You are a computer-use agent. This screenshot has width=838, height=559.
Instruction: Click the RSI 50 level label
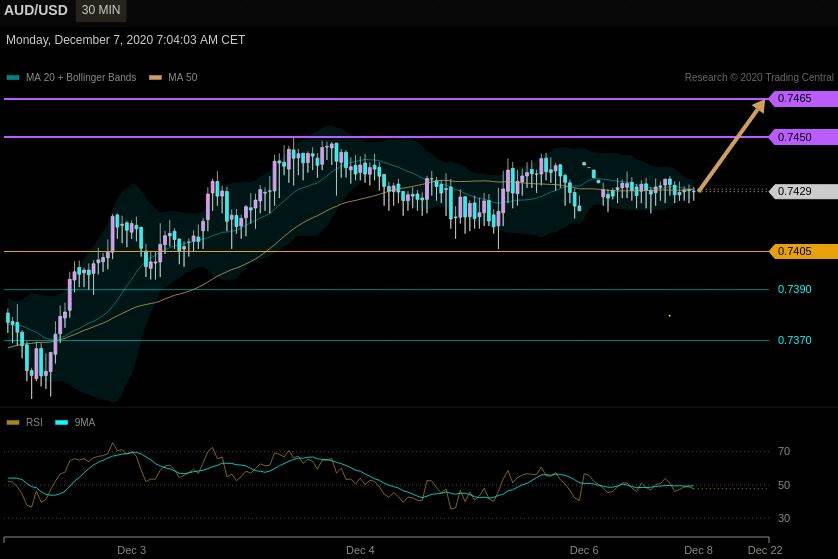(x=783, y=485)
